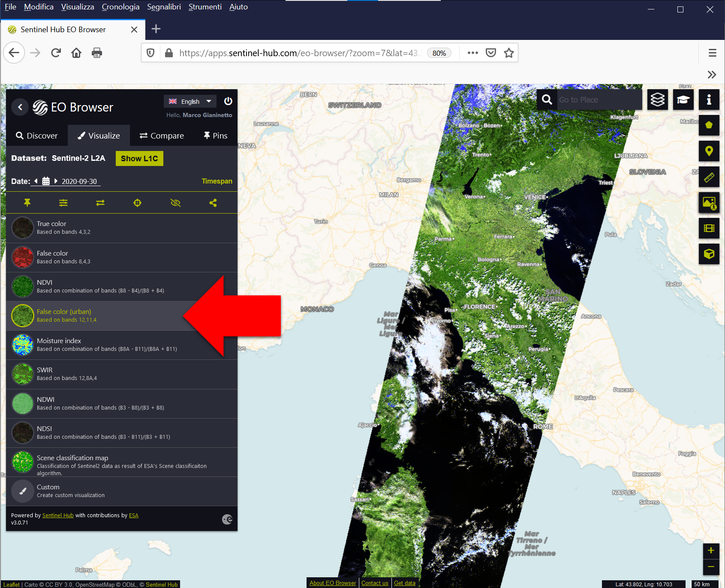
Task: Open the browser hamburger menu
Action: point(713,53)
